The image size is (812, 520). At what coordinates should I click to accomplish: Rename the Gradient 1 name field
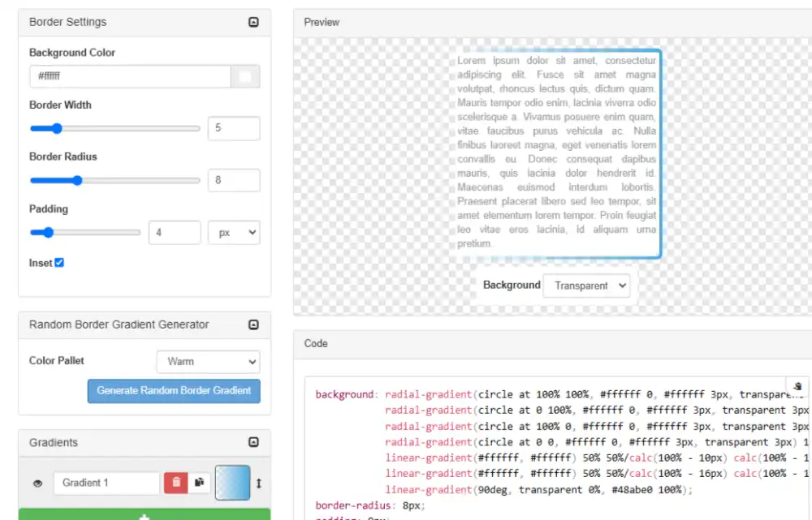point(106,483)
